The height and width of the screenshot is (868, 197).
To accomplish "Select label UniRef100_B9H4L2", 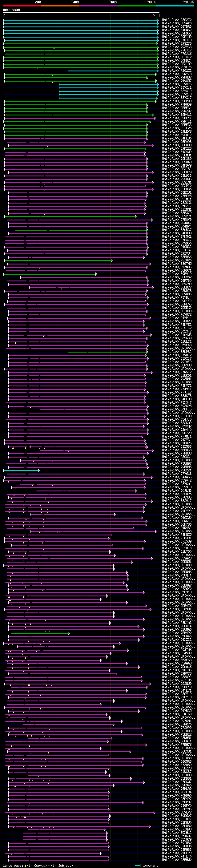I will click(177, 115).
